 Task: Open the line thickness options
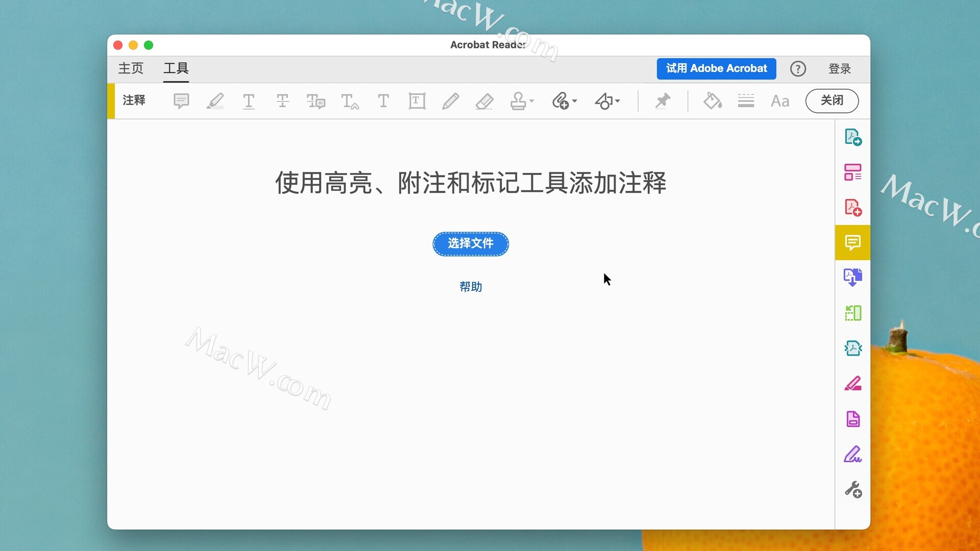point(746,101)
